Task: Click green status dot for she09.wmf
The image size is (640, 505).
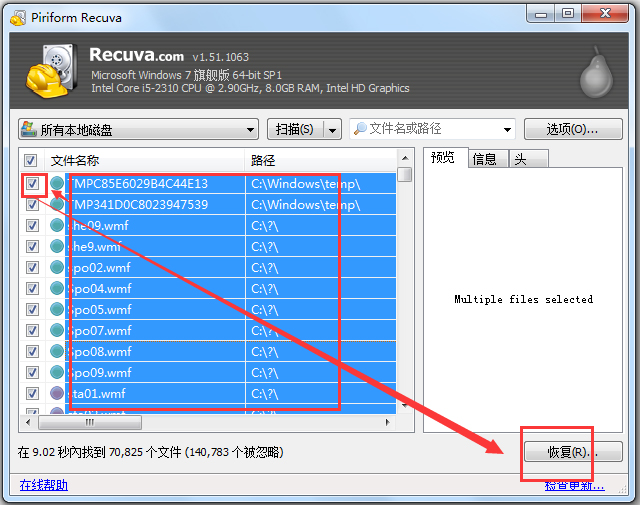Action: coord(57,225)
